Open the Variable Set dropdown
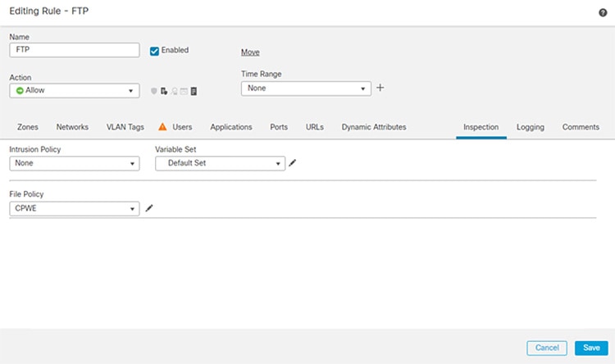This screenshot has height=364, width=615. click(220, 163)
